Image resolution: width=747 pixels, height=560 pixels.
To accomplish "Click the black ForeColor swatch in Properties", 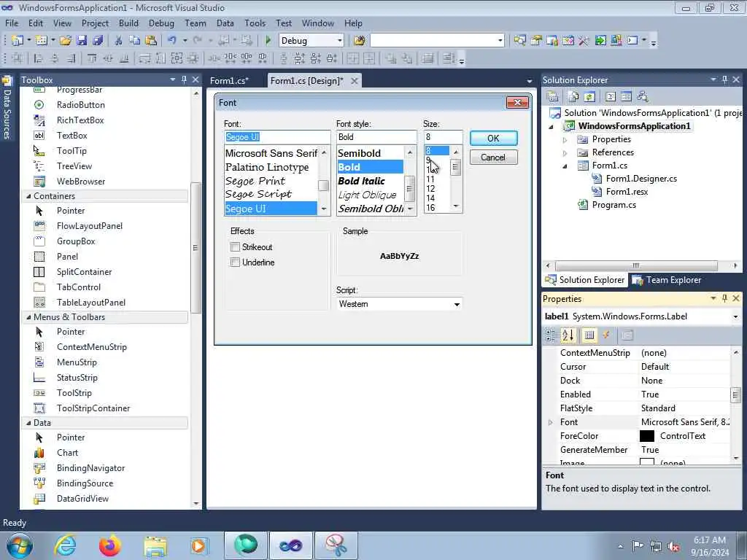I will click(647, 436).
